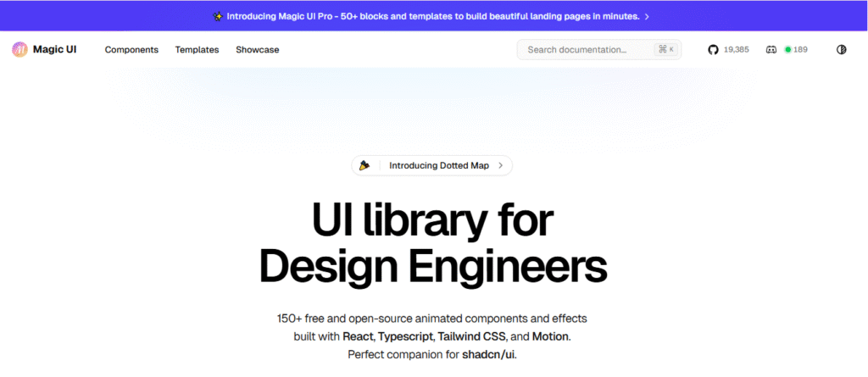Open the Introducing Magic UI Pro banner link
Viewport: 868px width, 377px height.
(431, 17)
